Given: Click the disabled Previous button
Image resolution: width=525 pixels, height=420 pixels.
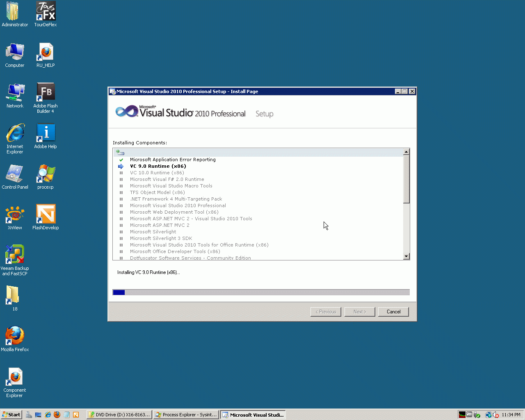Looking at the screenshot, I should click(x=326, y=312).
